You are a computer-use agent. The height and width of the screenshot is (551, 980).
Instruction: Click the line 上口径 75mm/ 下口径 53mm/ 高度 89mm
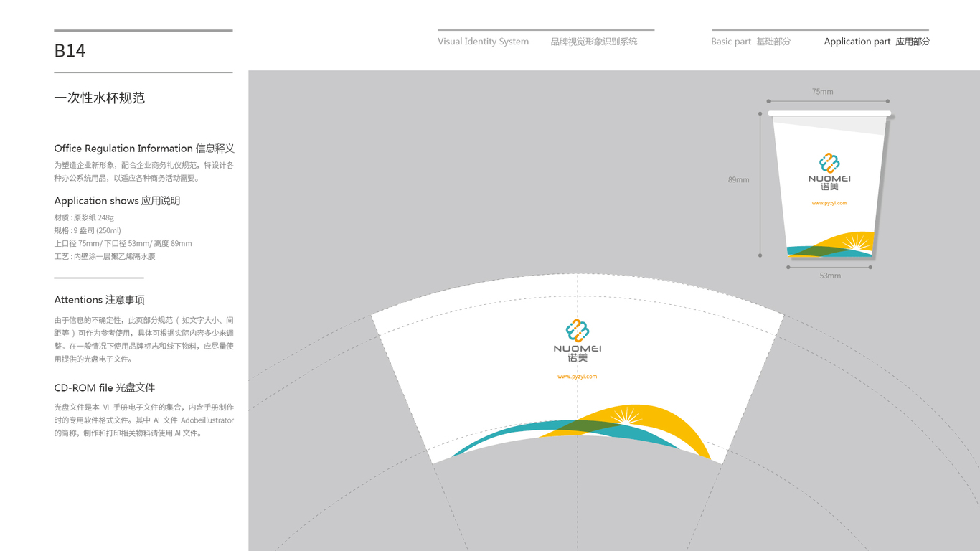(123, 243)
